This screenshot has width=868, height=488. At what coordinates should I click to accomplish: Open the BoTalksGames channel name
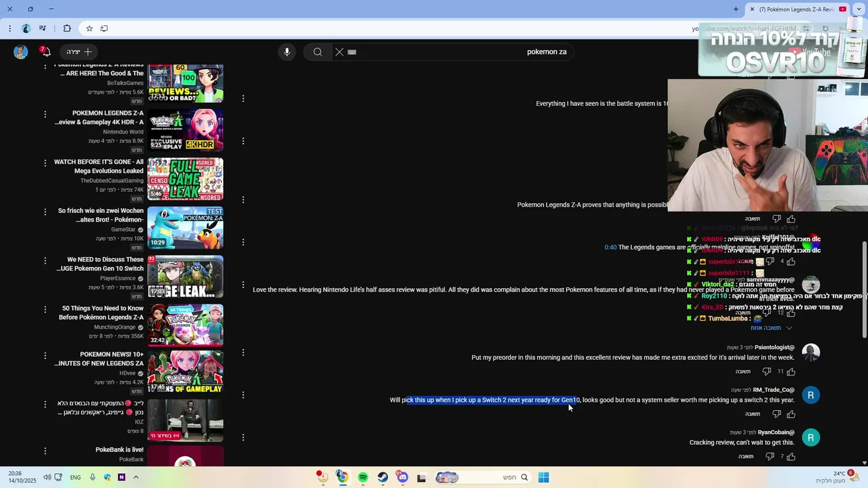coord(125,83)
